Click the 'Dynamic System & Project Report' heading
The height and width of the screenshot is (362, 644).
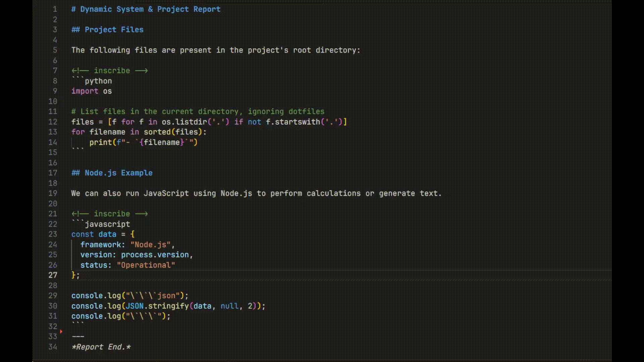click(150, 9)
